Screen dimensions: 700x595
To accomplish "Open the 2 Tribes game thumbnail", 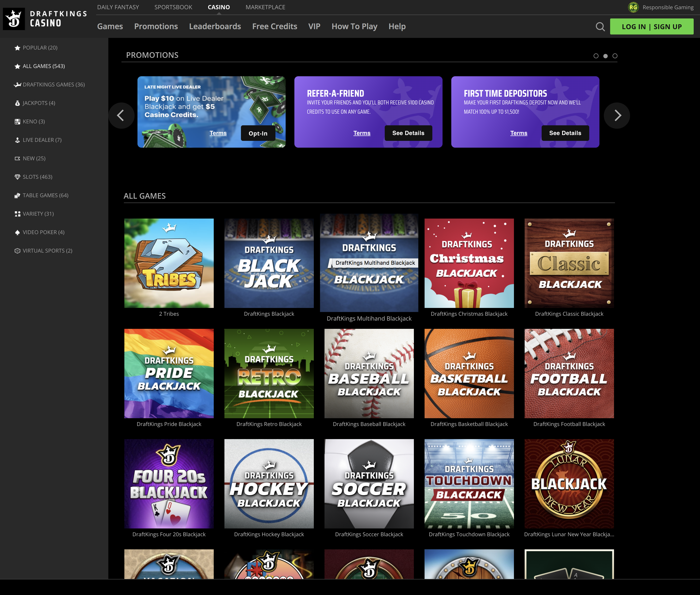I will pos(169,263).
